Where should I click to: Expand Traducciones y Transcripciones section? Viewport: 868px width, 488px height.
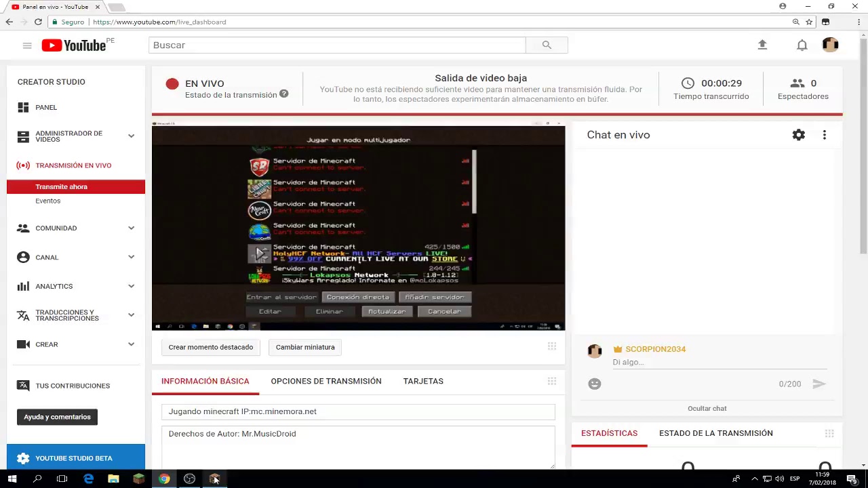coord(131,315)
